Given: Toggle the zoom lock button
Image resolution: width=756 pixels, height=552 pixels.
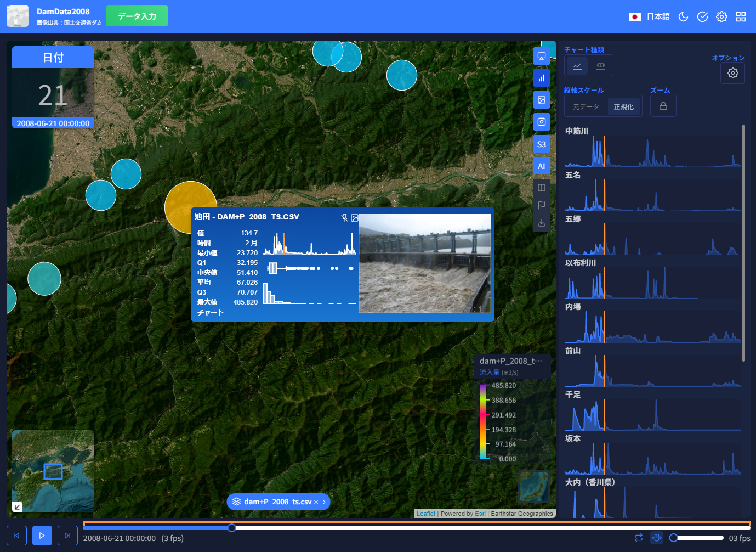Looking at the screenshot, I should [x=663, y=106].
